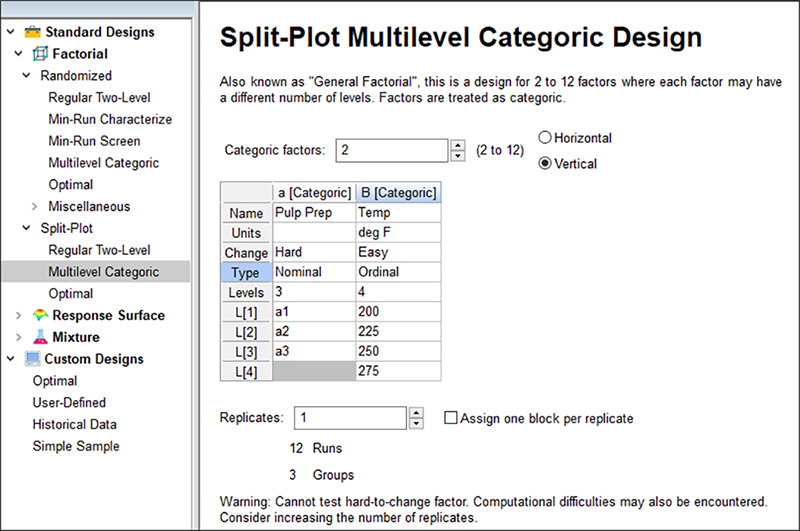Expand the Response Surface tree node

tap(20, 316)
